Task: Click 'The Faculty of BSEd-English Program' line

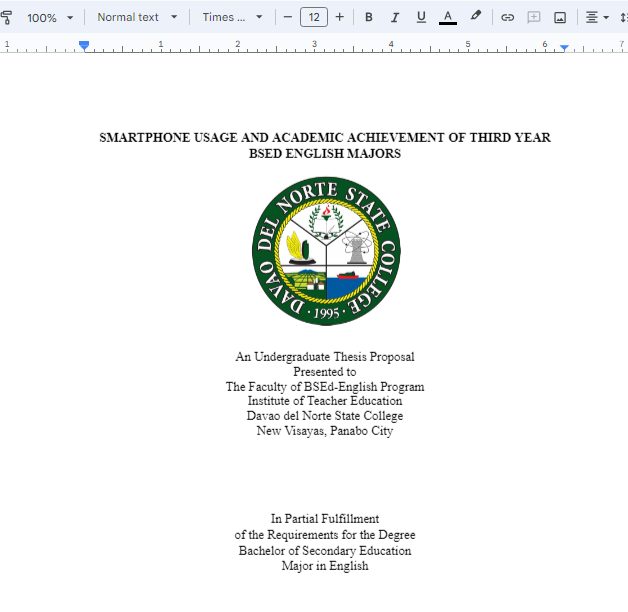Action: coord(325,387)
